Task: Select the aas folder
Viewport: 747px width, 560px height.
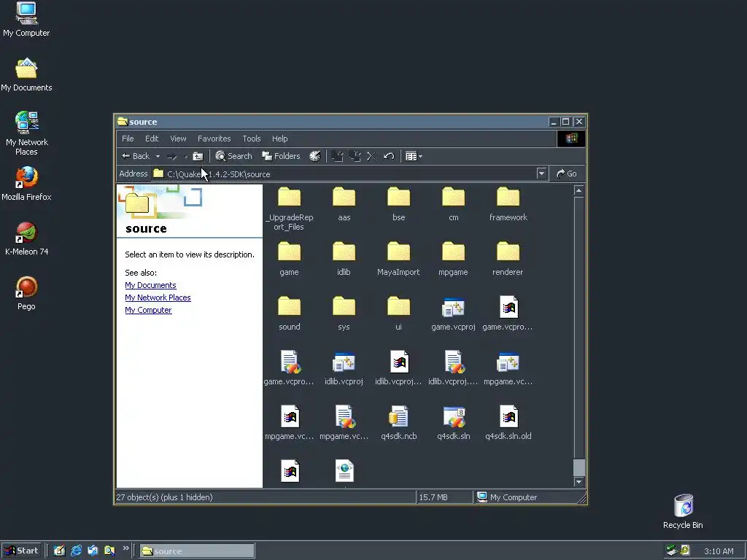Action: pyautogui.click(x=344, y=205)
